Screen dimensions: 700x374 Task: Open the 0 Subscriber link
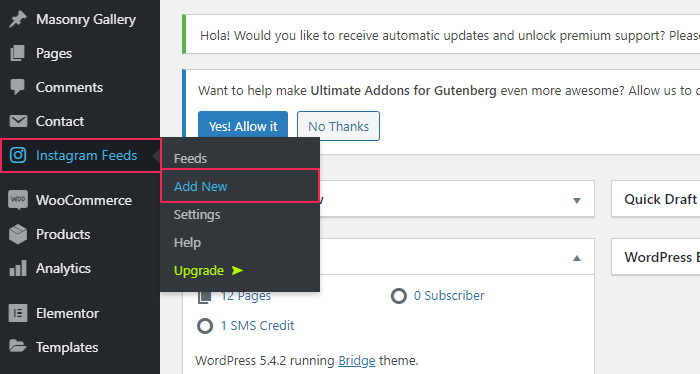click(449, 295)
